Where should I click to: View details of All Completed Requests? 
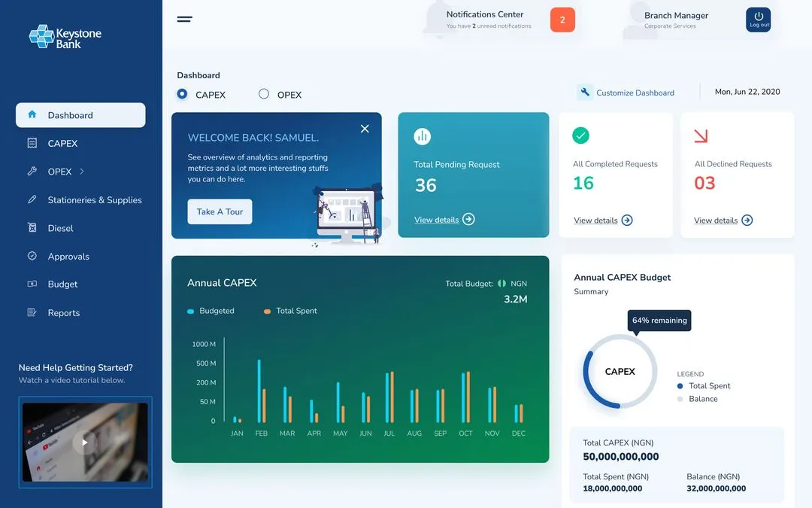595,221
